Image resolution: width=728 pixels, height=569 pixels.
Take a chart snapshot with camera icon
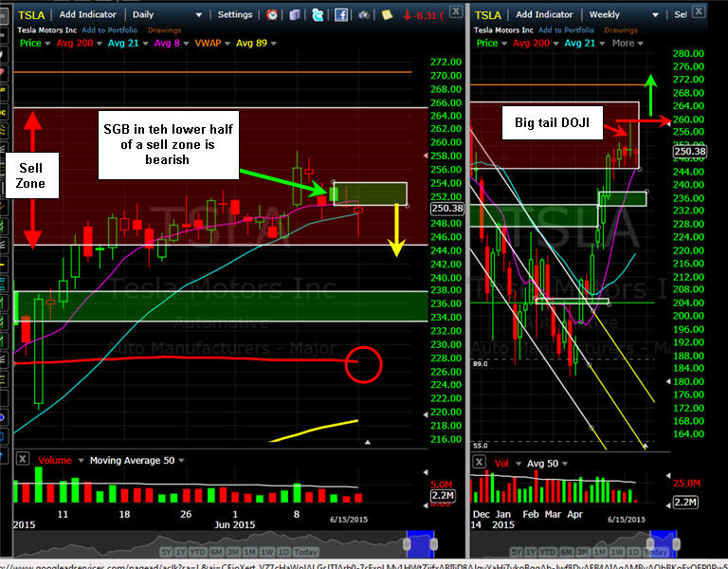pyautogui.click(x=364, y=15)
